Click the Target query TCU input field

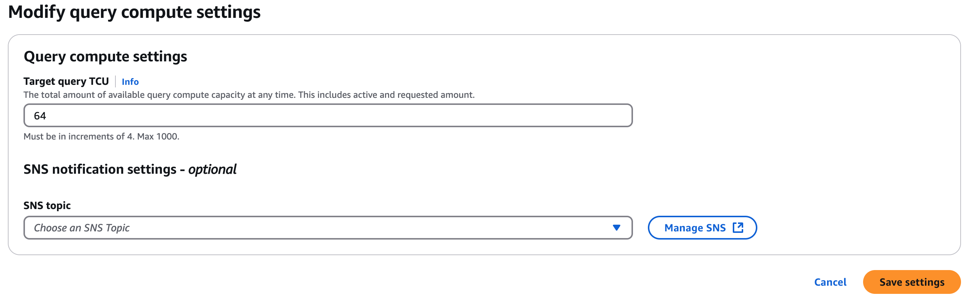point(327,116)
